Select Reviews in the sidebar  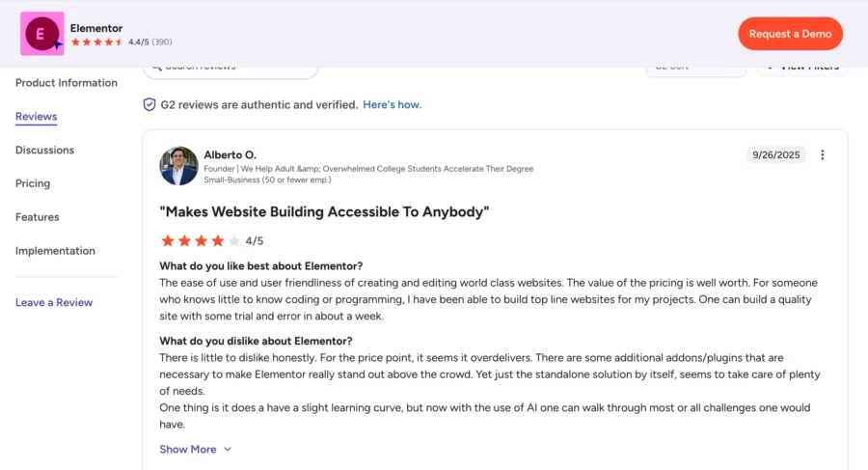(37, 117)
